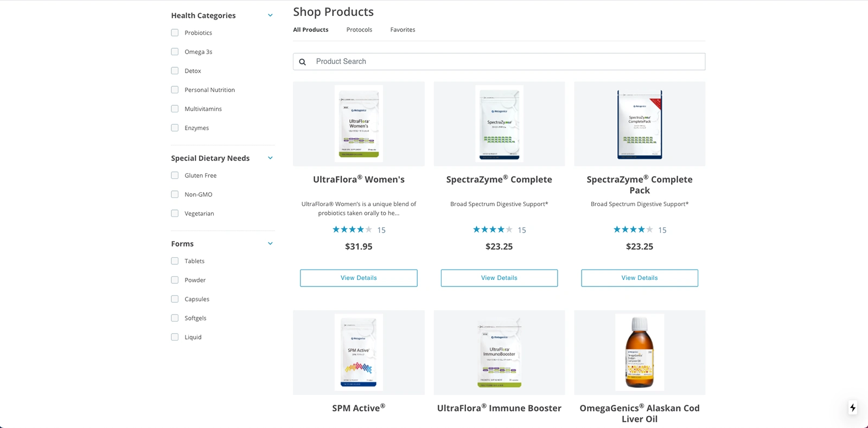This screenshot has width=868, height=428.
Task: Select the Omega 3s filter checkbox
Action: coord(175,52)
